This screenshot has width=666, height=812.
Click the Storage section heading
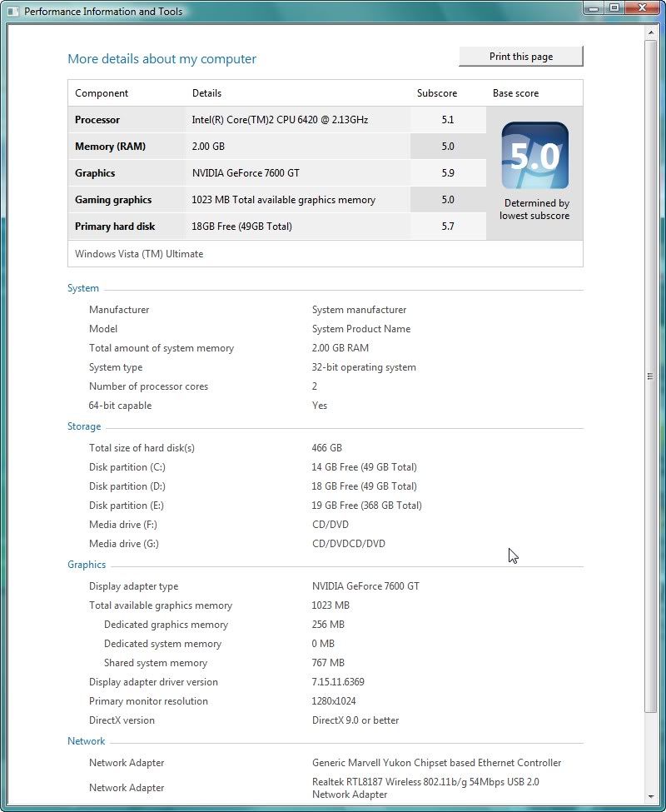click(x=84, y=426)
